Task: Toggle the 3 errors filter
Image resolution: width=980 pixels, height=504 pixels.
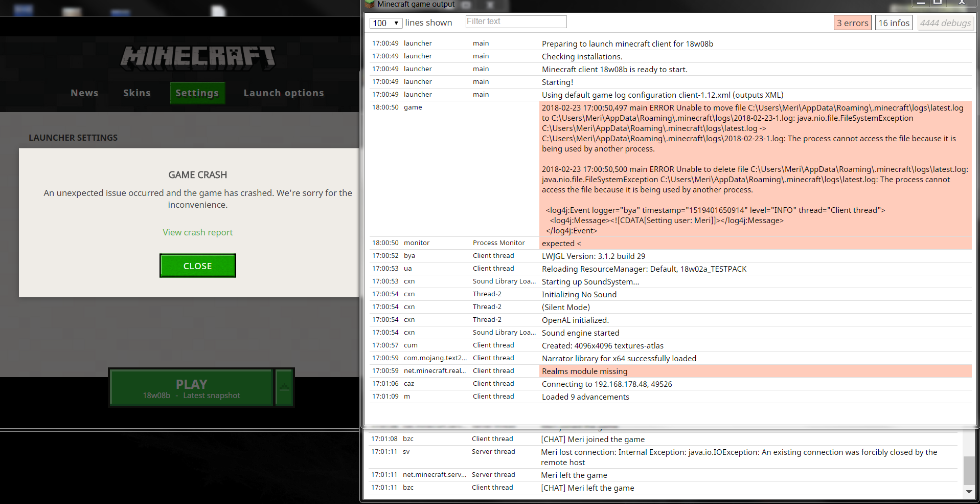Action: point(853,23)
